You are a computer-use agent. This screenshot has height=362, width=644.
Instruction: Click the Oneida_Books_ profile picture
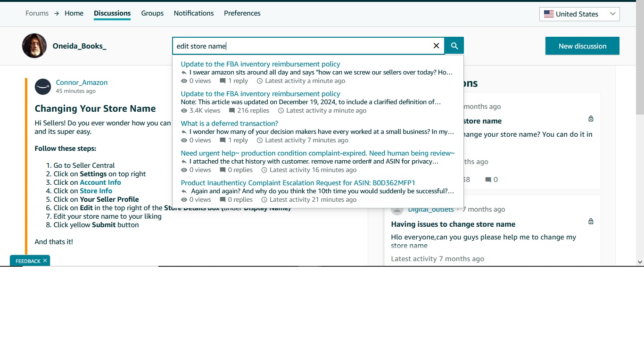(x=34, y=46)
